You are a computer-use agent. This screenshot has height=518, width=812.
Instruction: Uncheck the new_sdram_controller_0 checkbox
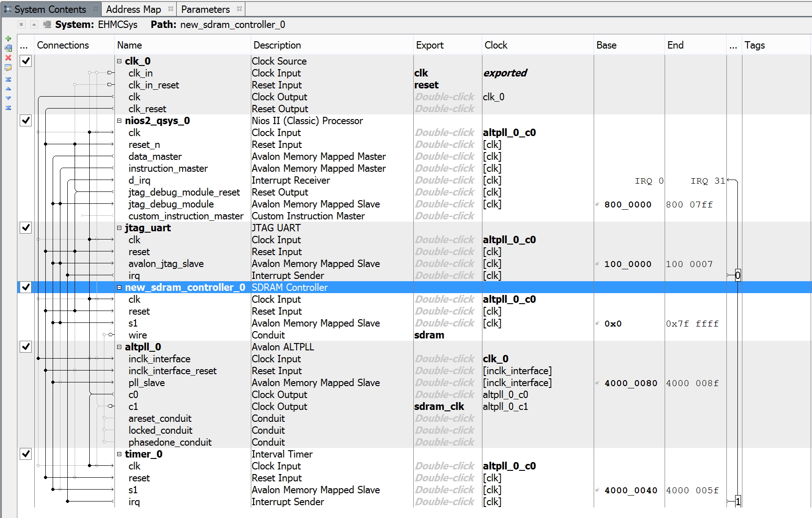(x=26, y=287)
